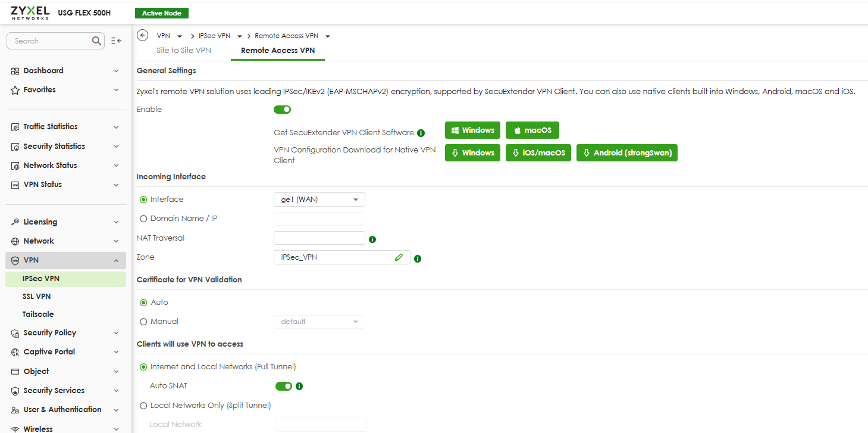Click the back arrow in breadcrumb
This screenshot has height=433, width=868.
[x=142, y=35]
